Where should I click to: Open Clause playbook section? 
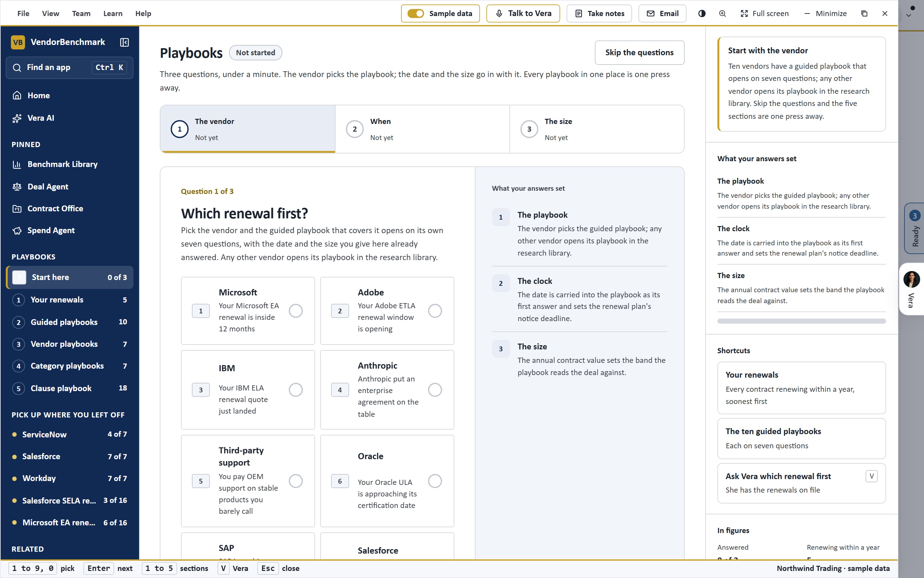coord(70,389)
